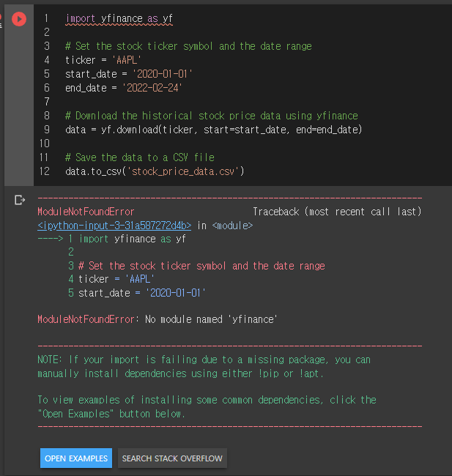Click line number 7 in the gutter

click(x=47, y=102)
